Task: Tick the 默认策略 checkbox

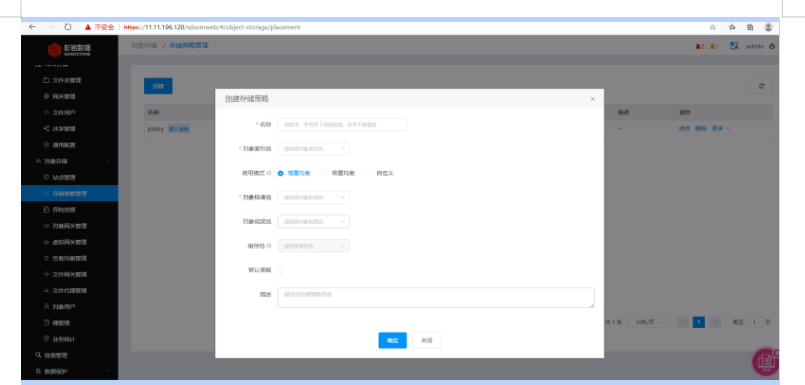Action: (280, 270)
